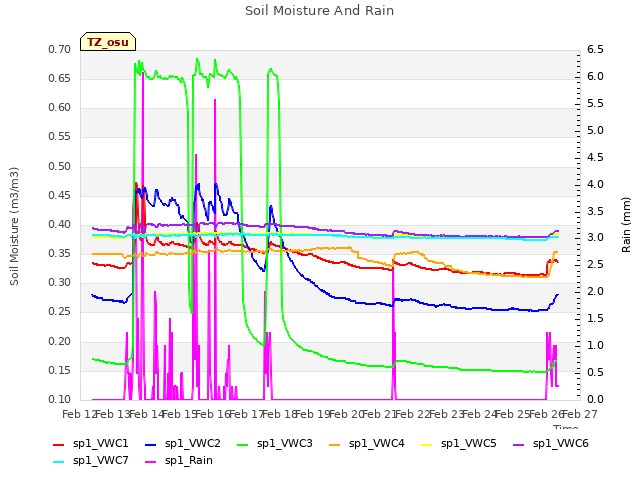Click the green sp1_VWC3 legend swatch
Screen dimensions: 640x480
pos(243,444)
